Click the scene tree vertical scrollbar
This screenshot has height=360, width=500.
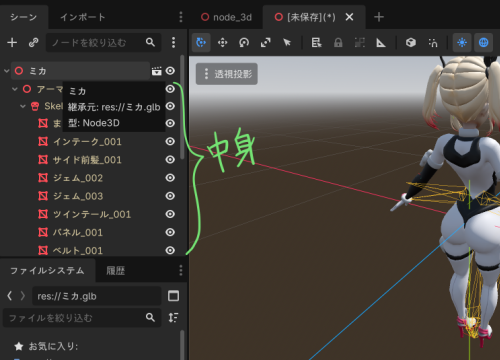(182, 107)
